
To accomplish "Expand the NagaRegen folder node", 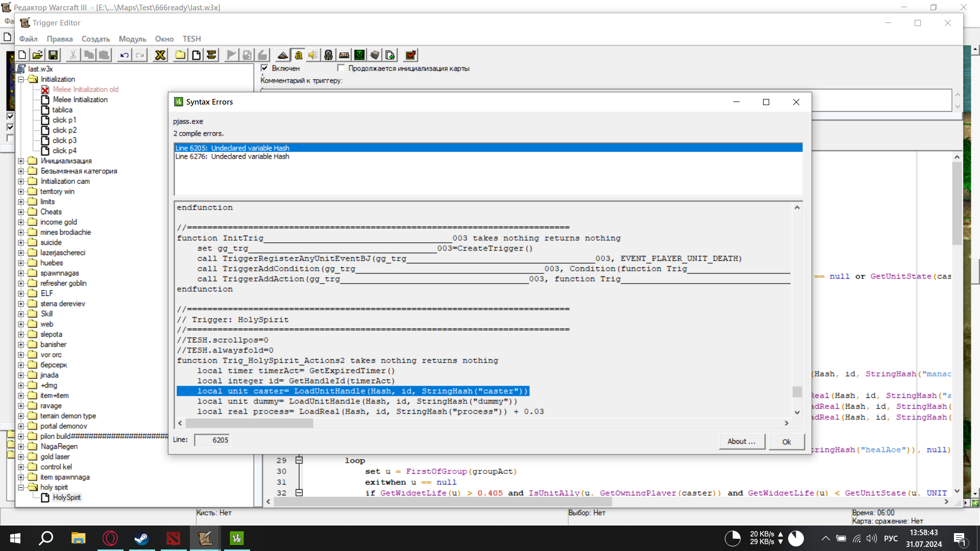I will coord(21,446).
